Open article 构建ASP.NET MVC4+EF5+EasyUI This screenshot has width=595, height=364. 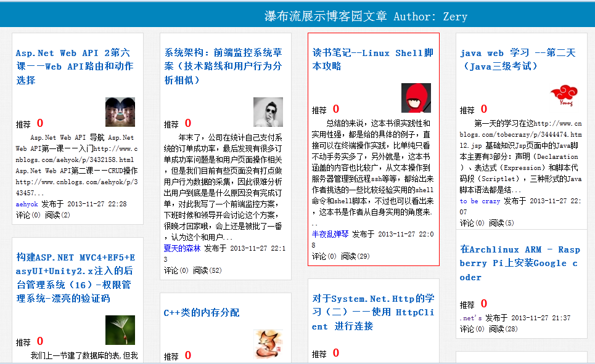tap(75, 278)
